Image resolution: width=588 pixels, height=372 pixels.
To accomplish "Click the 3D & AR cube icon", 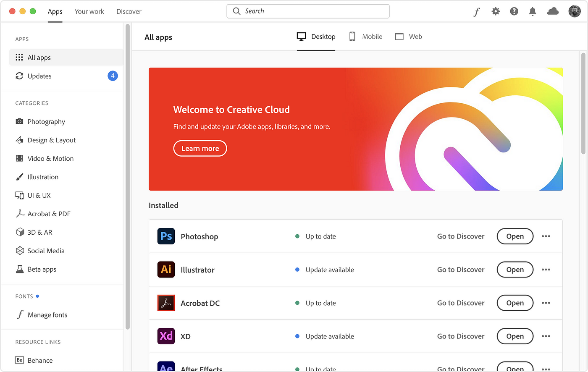I will (20, 232).
